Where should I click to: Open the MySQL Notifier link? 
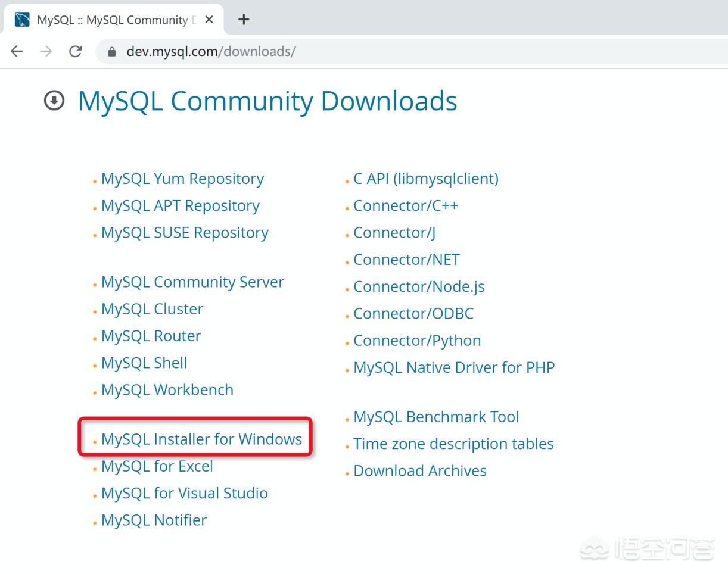154,520
